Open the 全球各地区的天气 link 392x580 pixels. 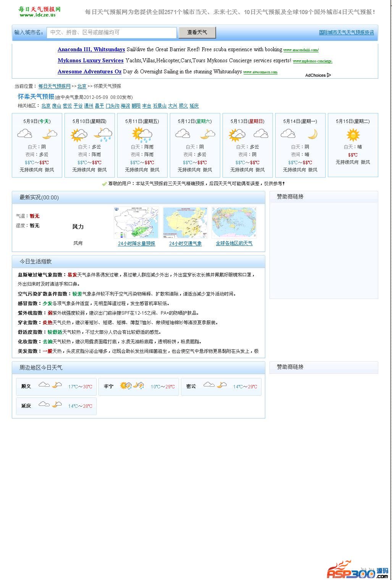click(234, 244)
